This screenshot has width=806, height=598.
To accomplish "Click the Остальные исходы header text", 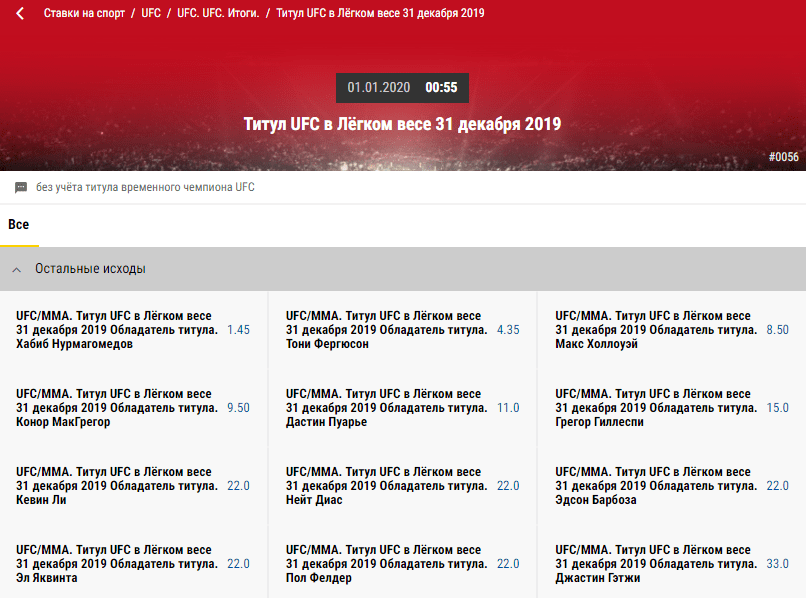I will (x=90, y=269).
